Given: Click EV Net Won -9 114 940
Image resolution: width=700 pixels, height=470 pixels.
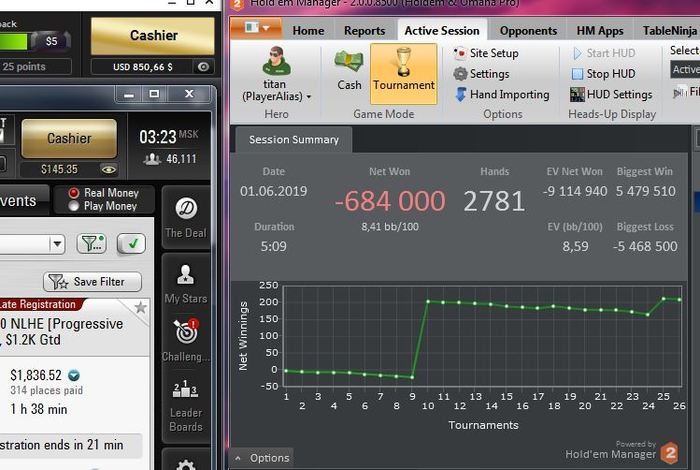Looking at the screenshot, I should coord(575,191).
